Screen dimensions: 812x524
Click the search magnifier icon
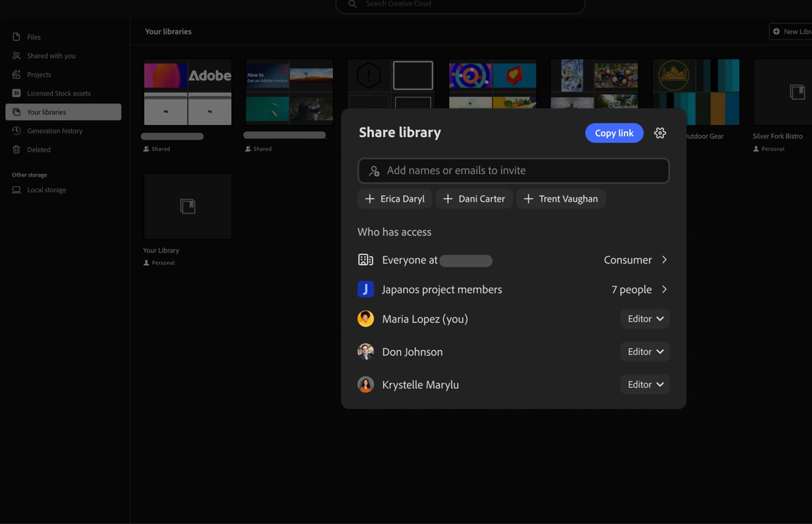[352, 4]
